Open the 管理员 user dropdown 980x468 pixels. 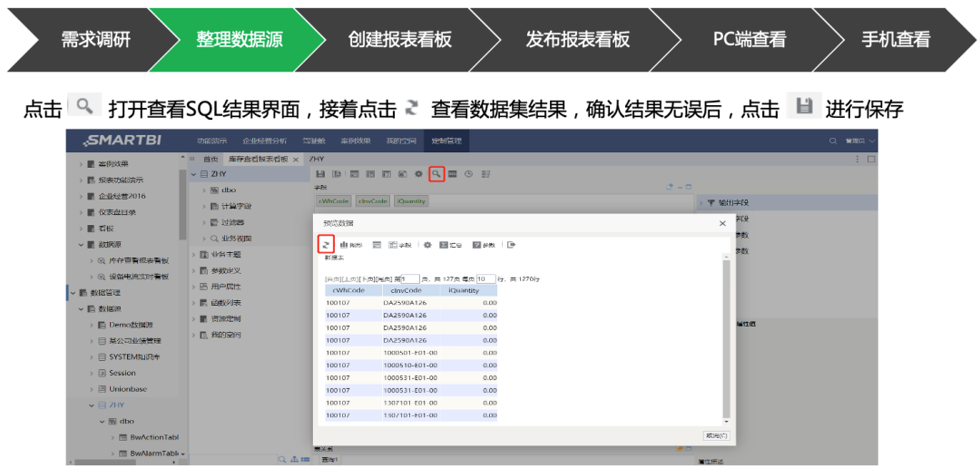tap(860, 141)
